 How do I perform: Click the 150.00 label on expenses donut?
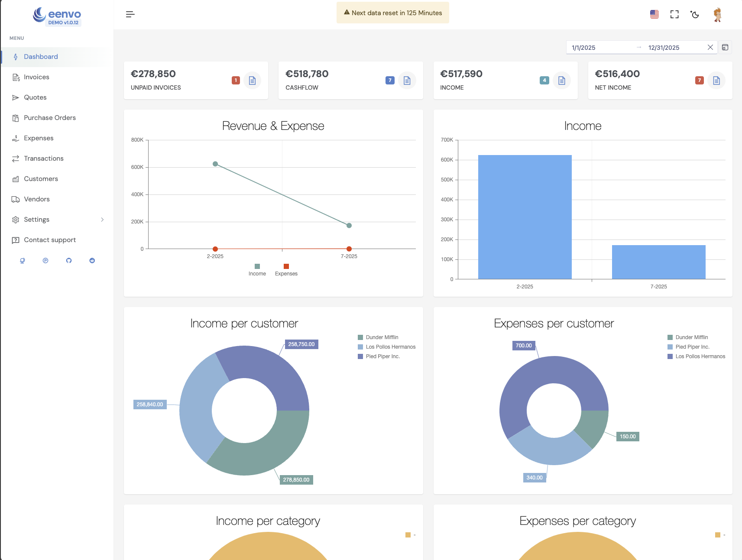(x=628, y=437)
